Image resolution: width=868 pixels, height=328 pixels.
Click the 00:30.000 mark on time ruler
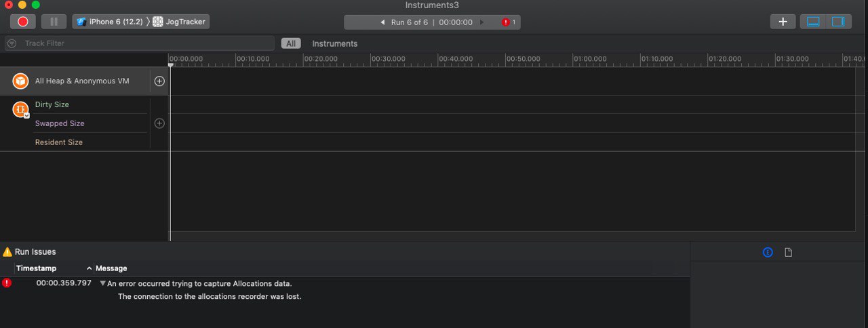389,59
